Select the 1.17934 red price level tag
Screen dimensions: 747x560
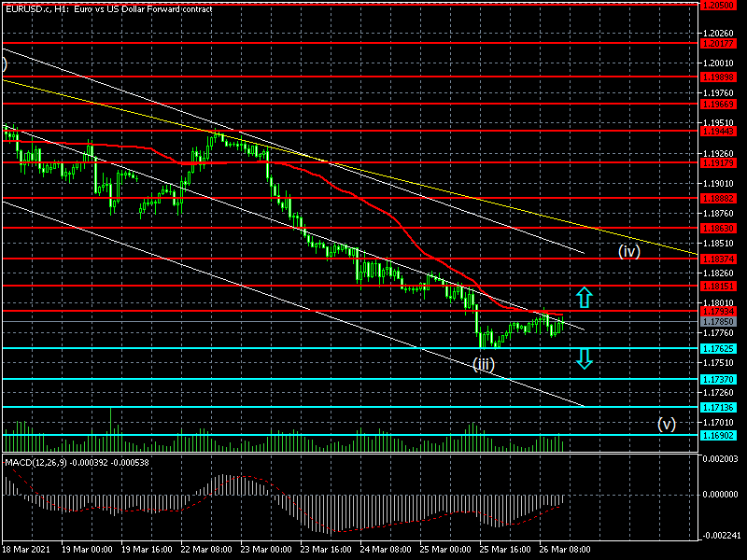717,312
